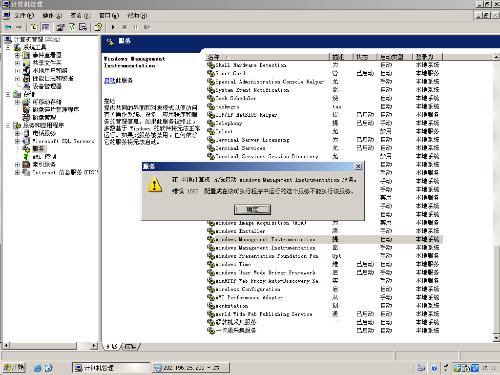Click the Export list toolbar icon
Viewport: 500px width, 375px height.
coord(83,27)
